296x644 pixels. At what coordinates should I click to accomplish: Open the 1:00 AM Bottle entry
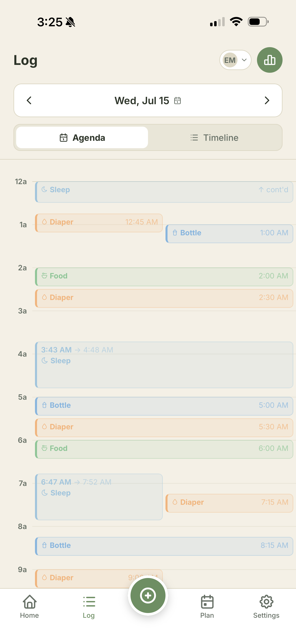point(229,234)
